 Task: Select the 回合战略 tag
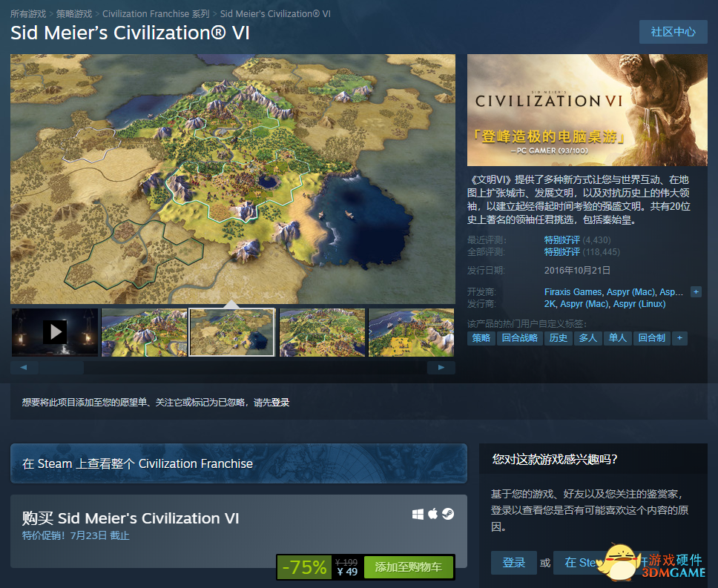[520, 338]
